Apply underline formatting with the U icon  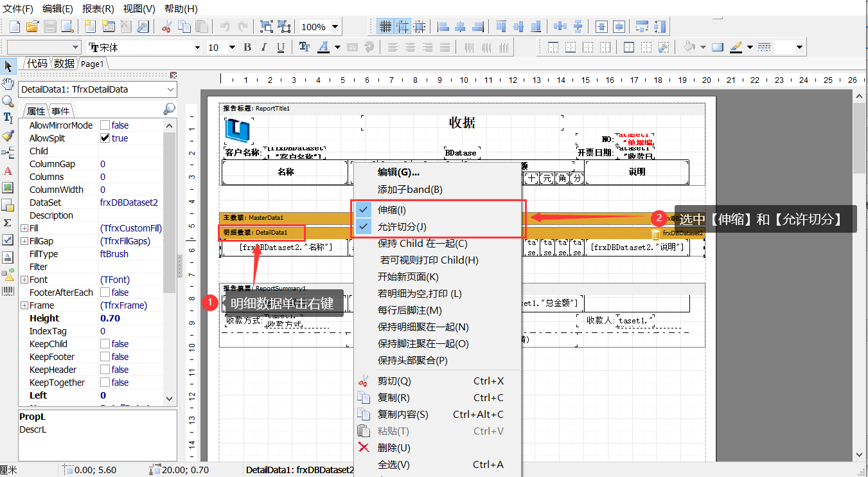pyautogui.click(x=281, y=47)
